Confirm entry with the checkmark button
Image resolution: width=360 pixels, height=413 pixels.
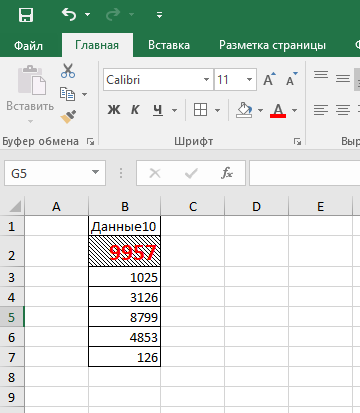(x=191, y=173)
